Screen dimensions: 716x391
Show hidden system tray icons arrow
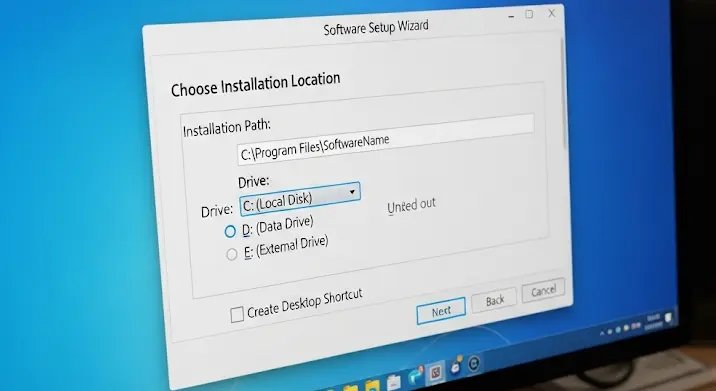tap(602, 333)
